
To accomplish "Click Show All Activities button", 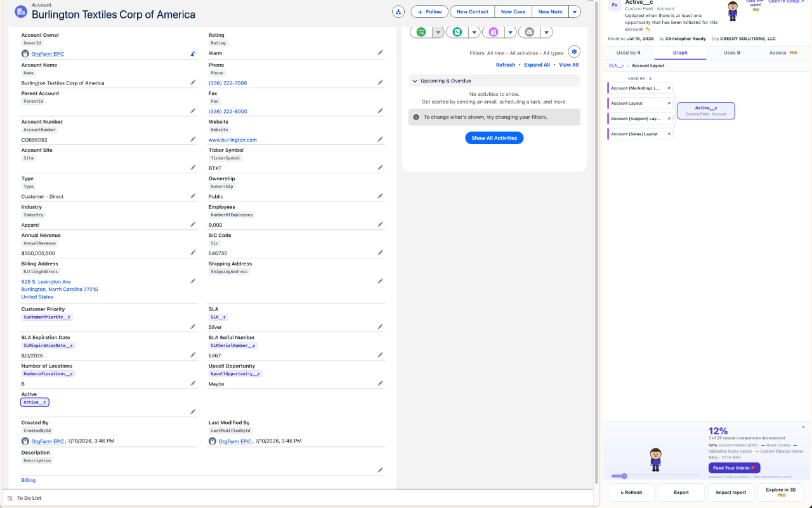I will point(494,138).
